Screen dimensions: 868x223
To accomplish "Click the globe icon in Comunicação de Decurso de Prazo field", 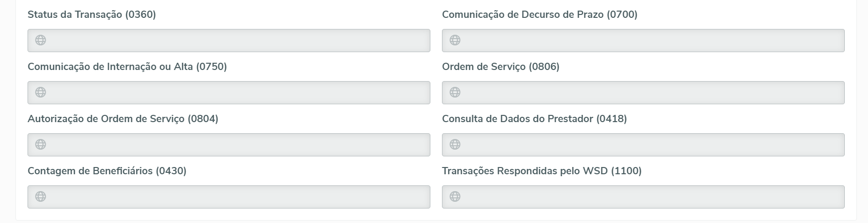I will pyautogui.click(x=455, y=40).
